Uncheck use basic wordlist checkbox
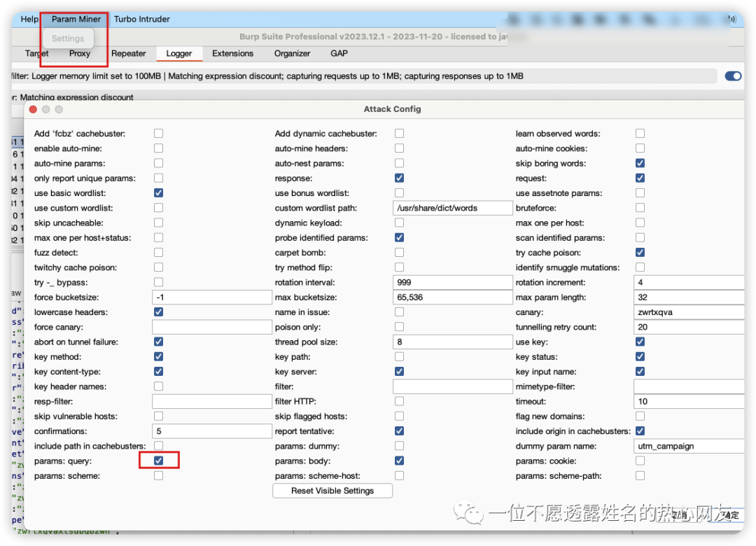 pyautogui.click(x=158, y=193)
